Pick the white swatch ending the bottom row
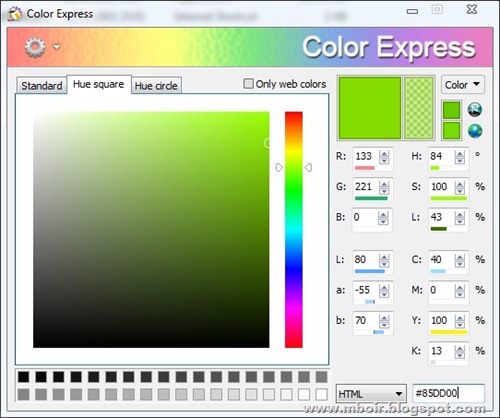The width and height of the screenshot is (500, 418). coord(321,394)
